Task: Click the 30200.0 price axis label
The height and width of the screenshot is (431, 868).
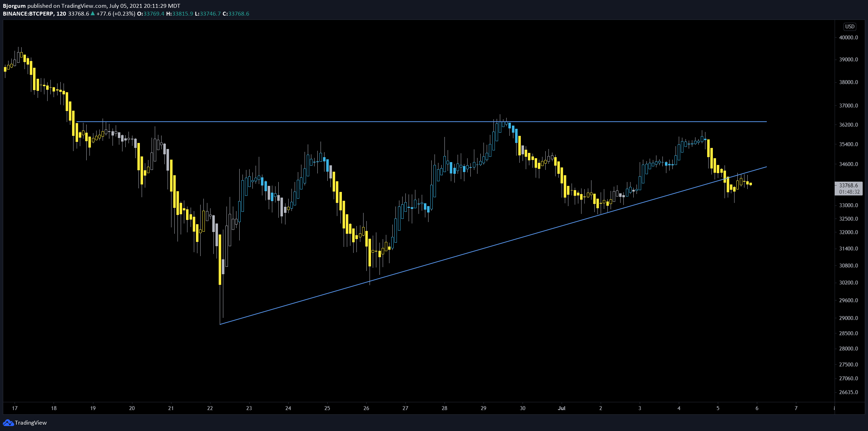Action: click(x=848, y=283)
